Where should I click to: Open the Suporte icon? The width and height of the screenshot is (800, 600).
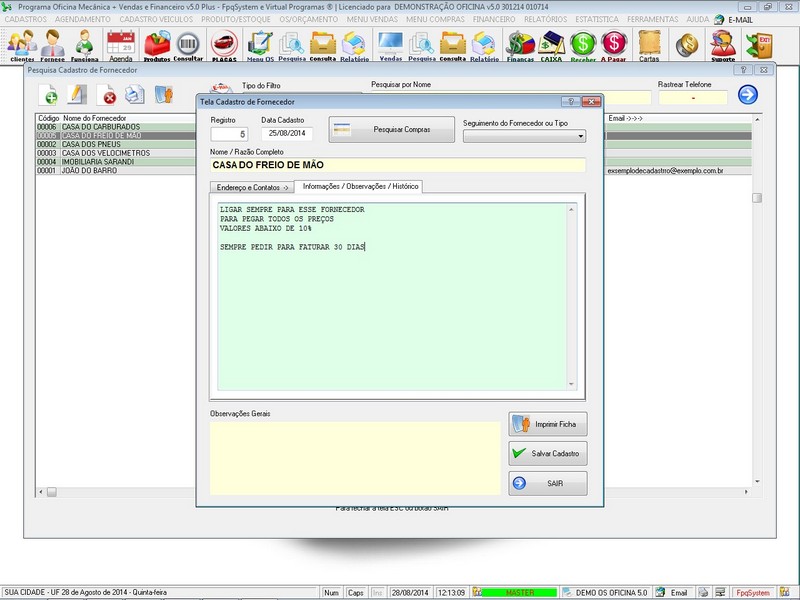723,45
